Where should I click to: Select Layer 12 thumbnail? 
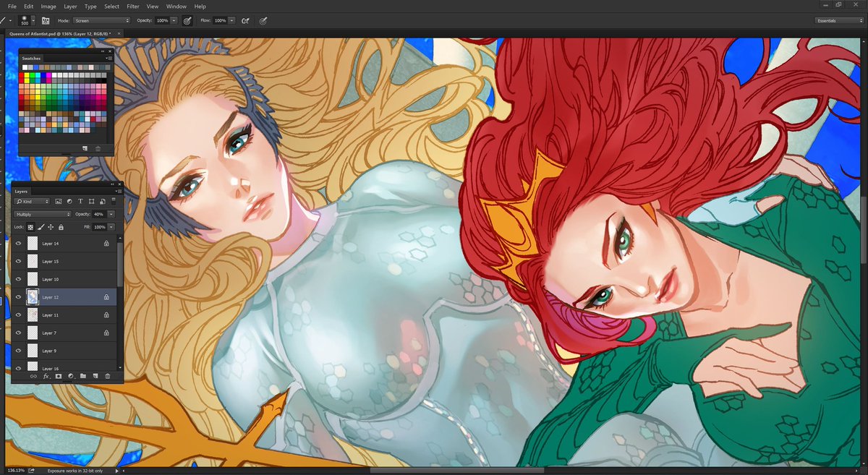click(x=33, y=297)
